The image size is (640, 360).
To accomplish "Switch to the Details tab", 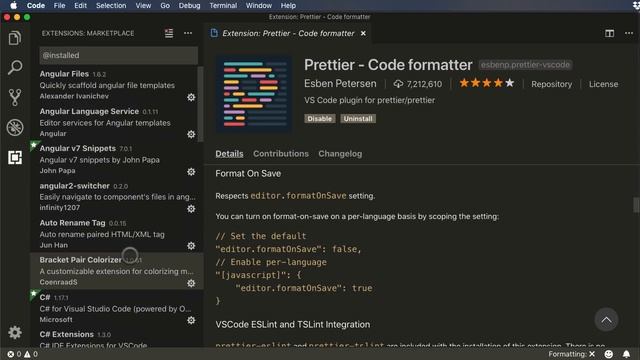I will 229,154.
